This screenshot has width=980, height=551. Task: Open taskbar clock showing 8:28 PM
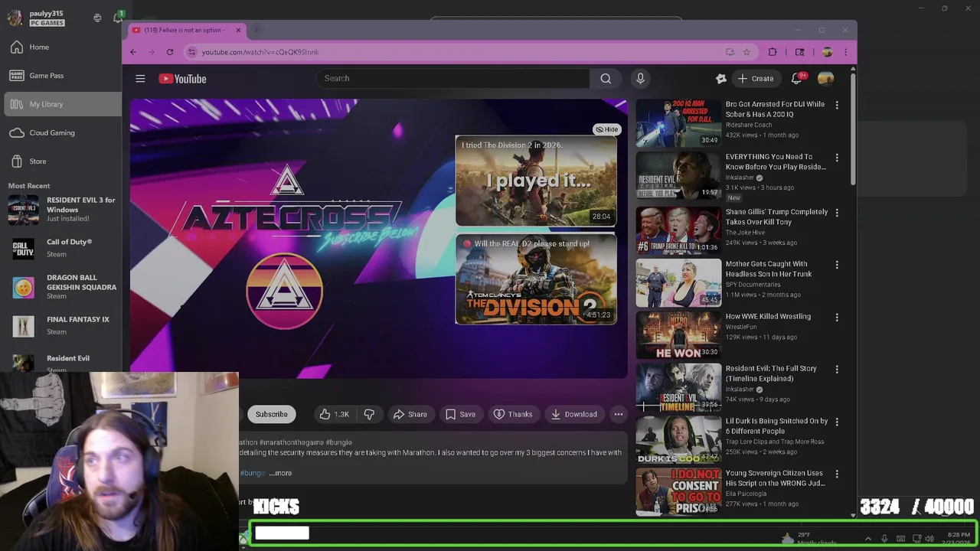pyautogui.click(x=957, y=539)
